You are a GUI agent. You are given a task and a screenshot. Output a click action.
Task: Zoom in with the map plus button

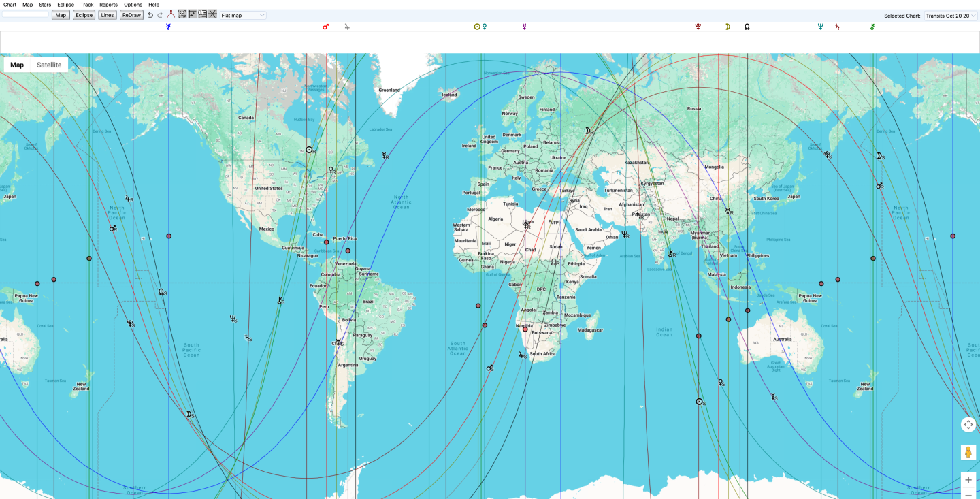click(968, 479)
